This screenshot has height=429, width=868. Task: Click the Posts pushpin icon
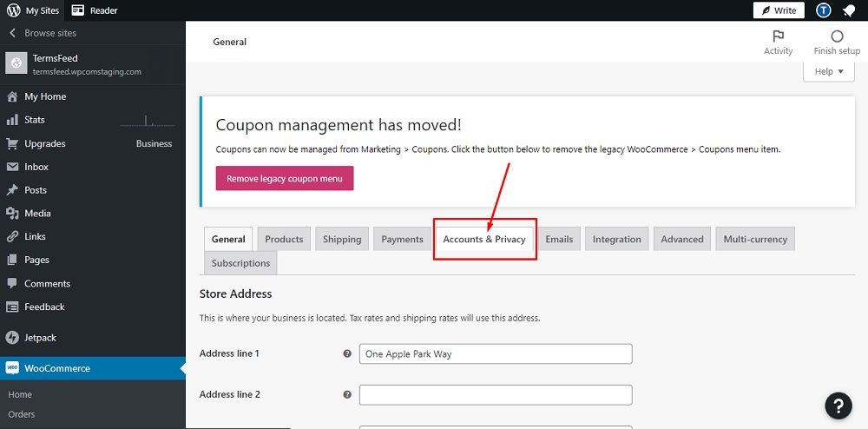[x=12, y=190]
